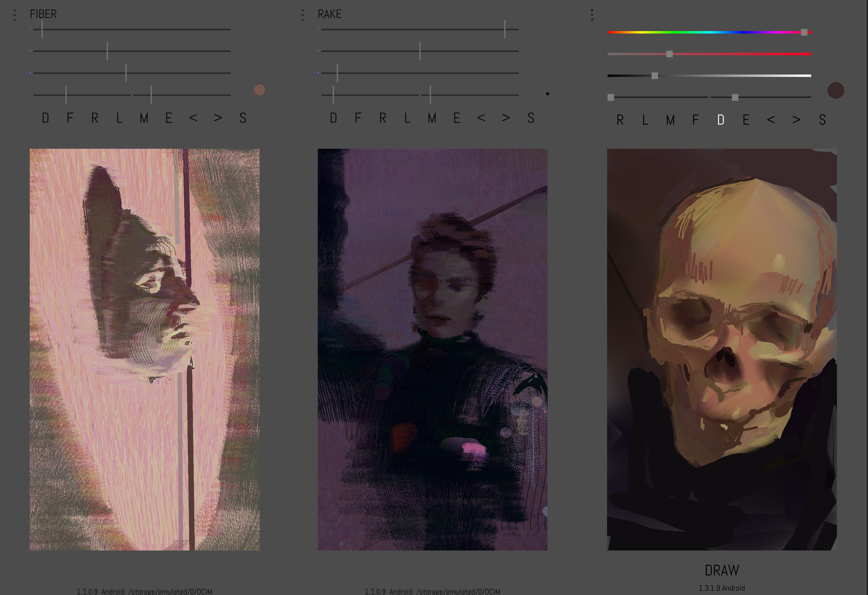868x595 pixels.
Task: Select the R letter in the FIBER panel
Action: coord(95,118)
